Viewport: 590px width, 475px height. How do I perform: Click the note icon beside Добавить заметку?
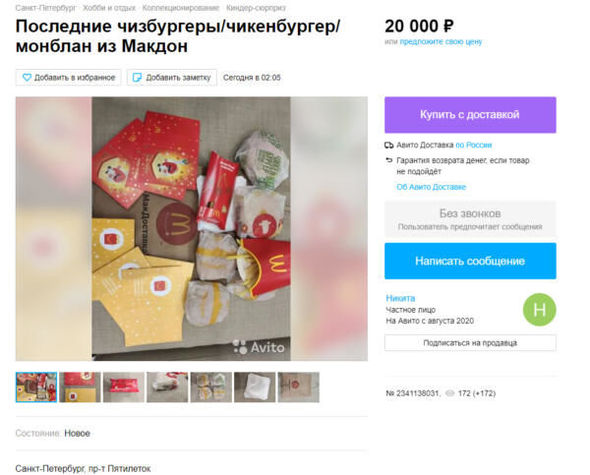click(x=137, y=78)
